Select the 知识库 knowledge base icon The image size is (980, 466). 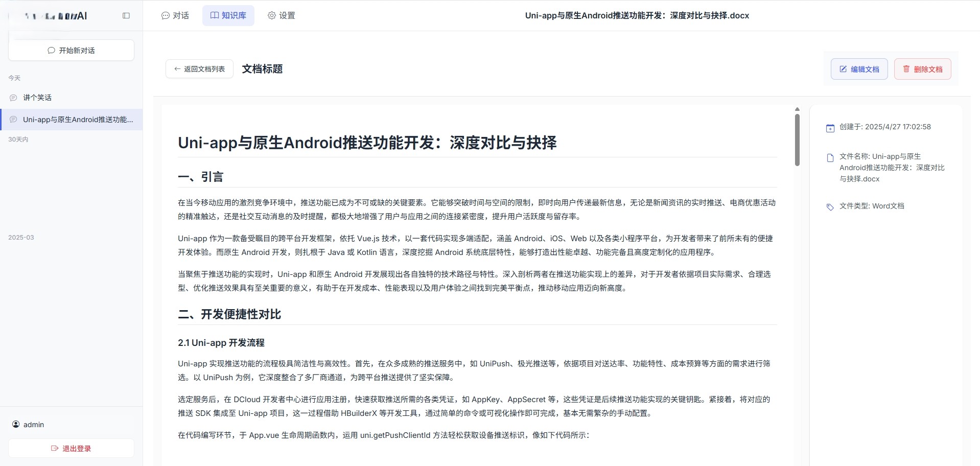tap(214, 15)
